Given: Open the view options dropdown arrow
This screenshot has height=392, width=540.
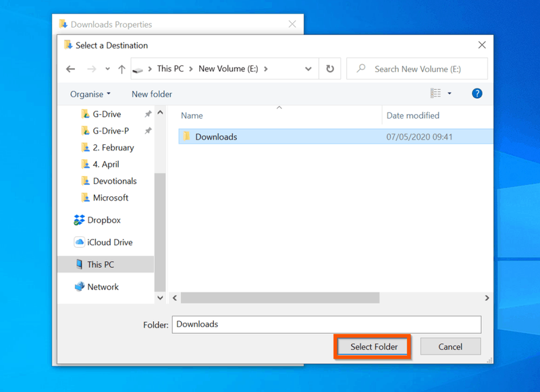Looking at the screenshot, I should [x=450, y=93].
